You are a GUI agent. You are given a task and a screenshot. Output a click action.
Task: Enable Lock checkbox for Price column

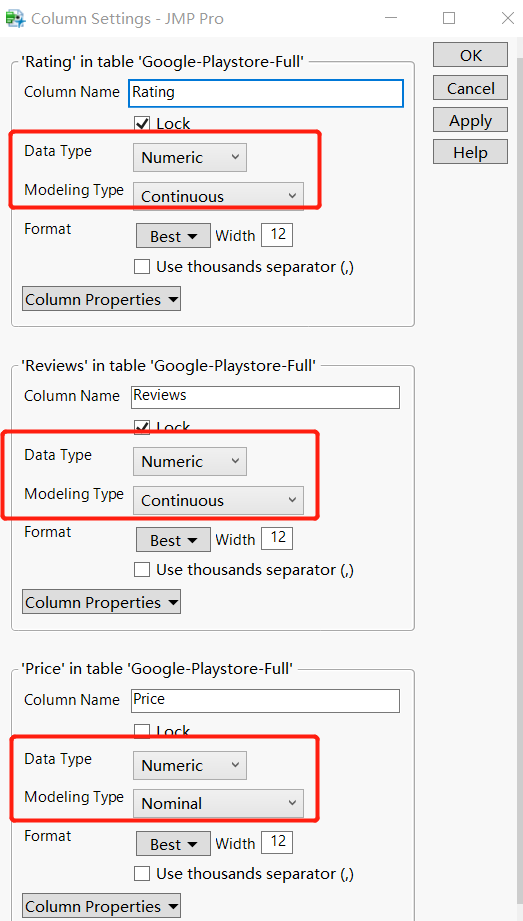click(142, 731)
